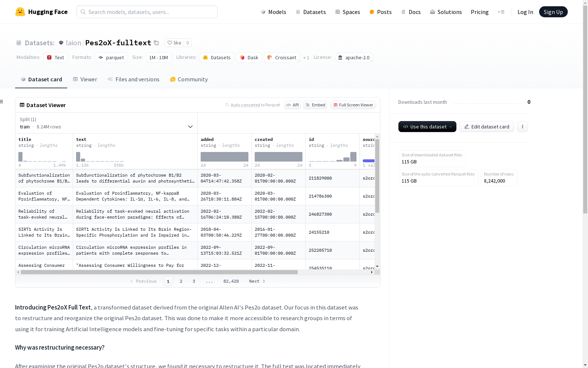Screen dimensions: 588x368
Task: Select the parquet format tag
Action: coord(111,57)
